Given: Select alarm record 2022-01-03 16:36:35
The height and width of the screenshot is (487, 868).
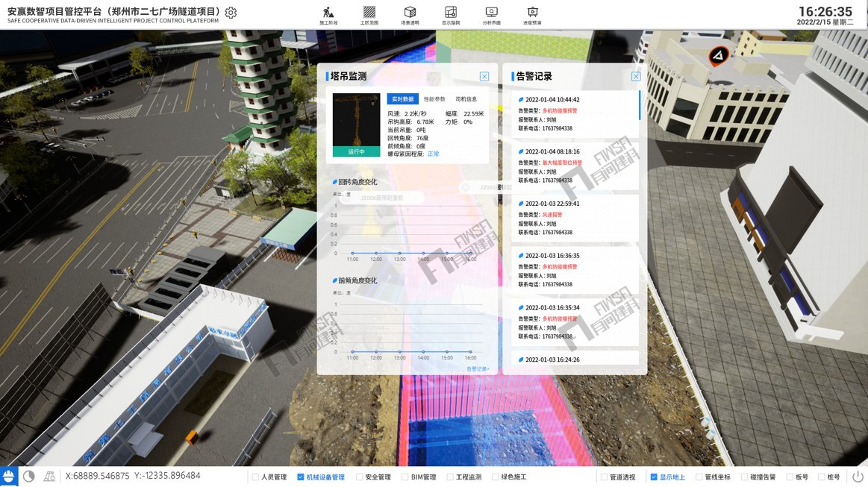Looking at the screenshot, I should click(x=575, y=269).
